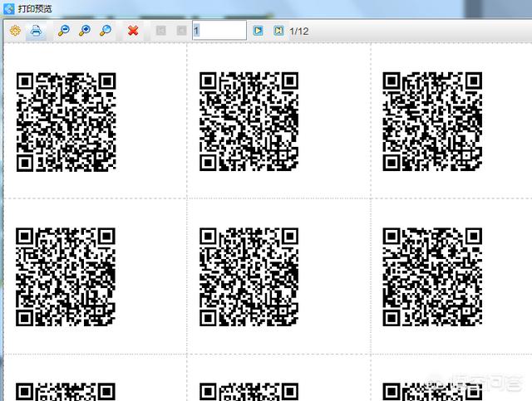The image size is (532, 401).
Task: Click the page number input field
Action: [x=219, y=31]
